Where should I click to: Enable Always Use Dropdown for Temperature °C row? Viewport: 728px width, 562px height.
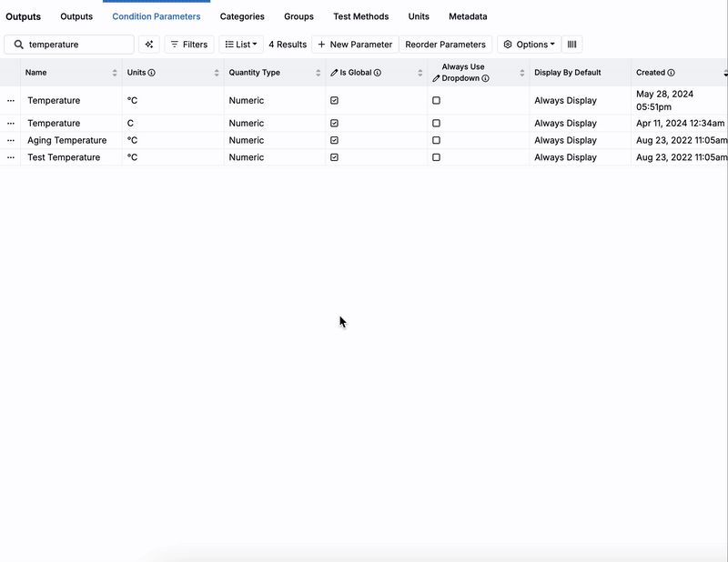pyautogui.click(x=436, y=100)
